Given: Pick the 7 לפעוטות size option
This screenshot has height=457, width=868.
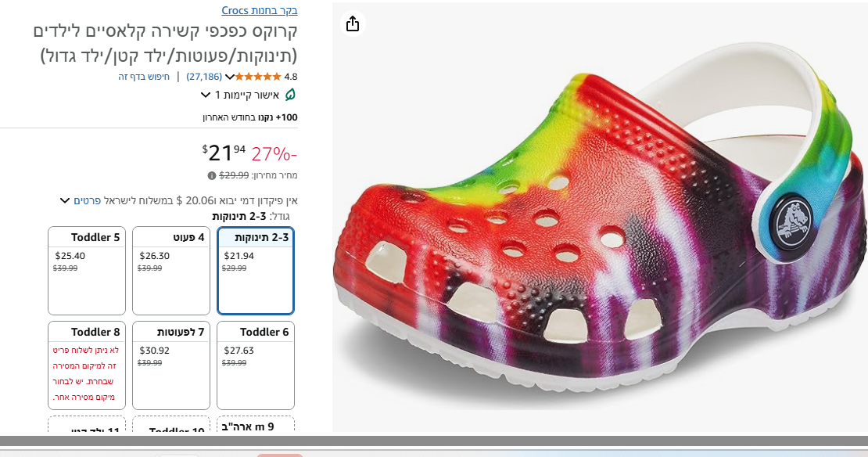Looking at the screenshot, I should 170,365.
